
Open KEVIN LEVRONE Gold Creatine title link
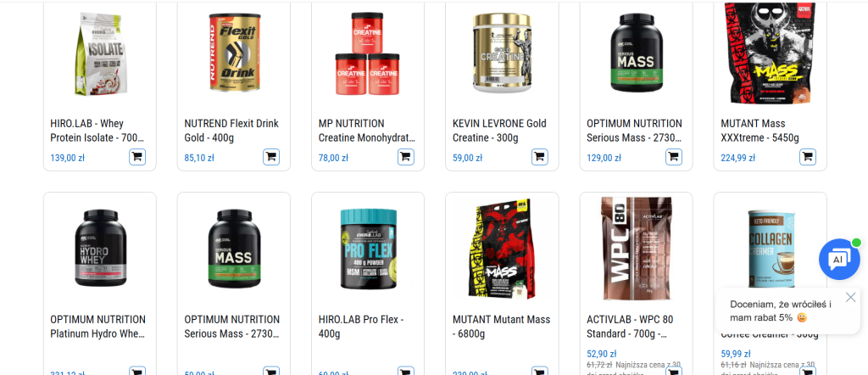click(x=499, y=130)
